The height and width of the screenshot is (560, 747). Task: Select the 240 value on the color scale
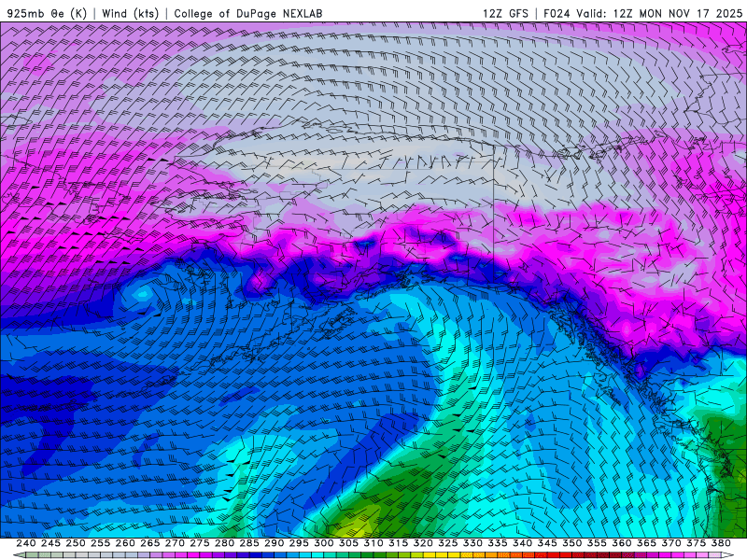[26, 543]
